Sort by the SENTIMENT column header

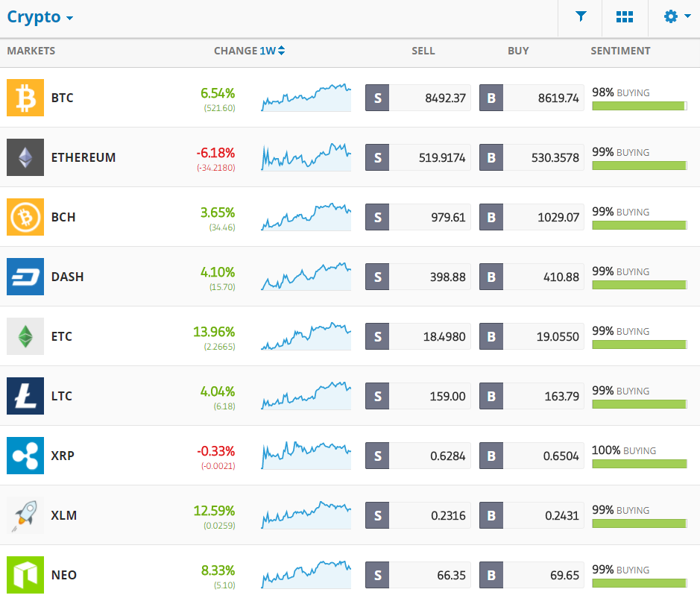point(620,51)
